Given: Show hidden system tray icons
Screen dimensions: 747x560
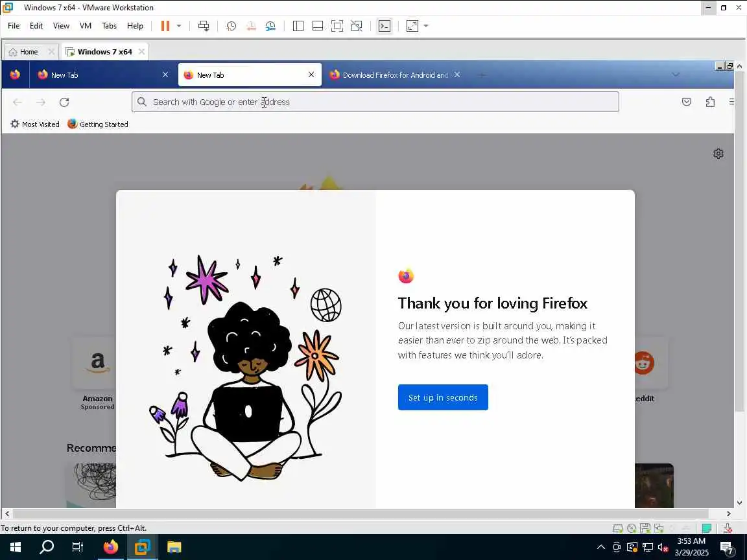Looking at the screenshot, I should point(601,546).
